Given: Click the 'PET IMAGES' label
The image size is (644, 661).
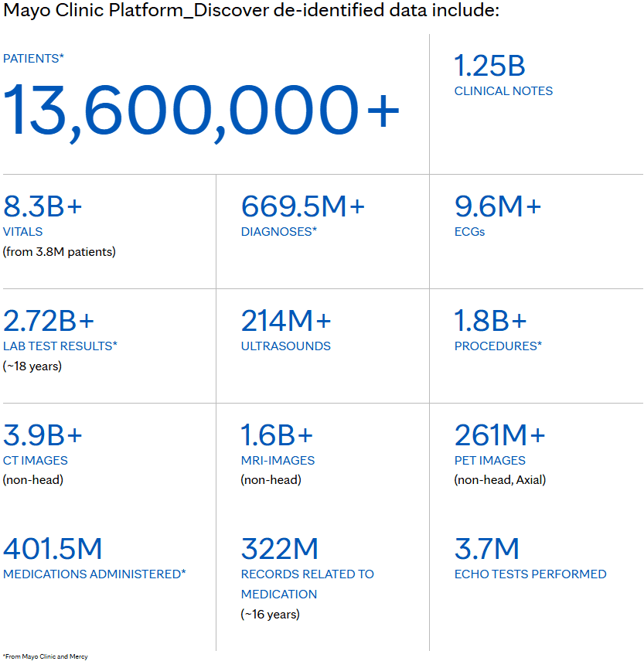Looking at the screenshot, I should point(489,460).
